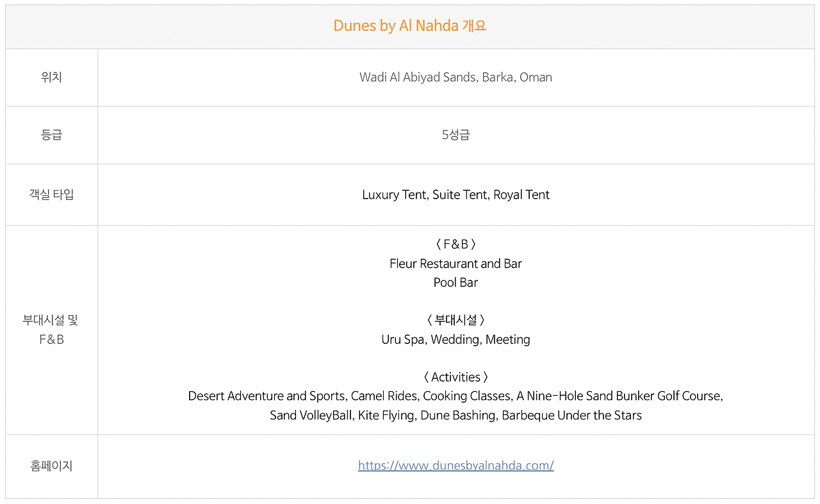Select the 위치 row label
Screen dimensions: 820x504
(51, 77)
